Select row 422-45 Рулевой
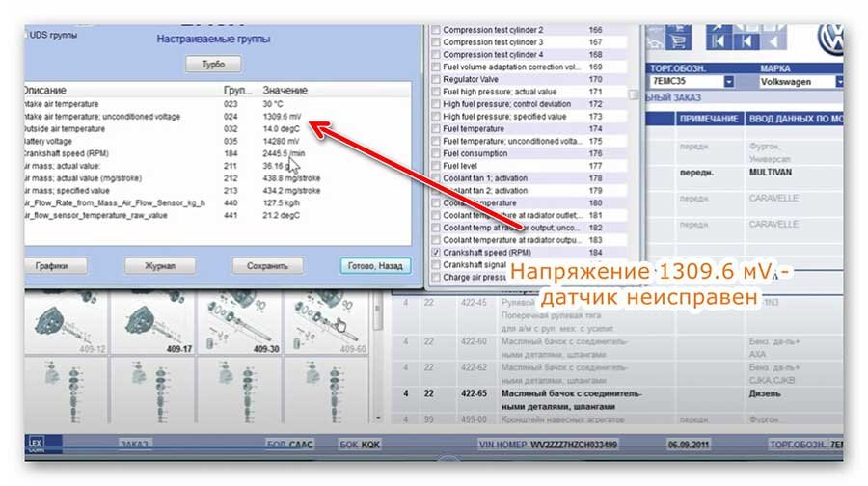The image size is (868, 486). [x=617, y=315]
